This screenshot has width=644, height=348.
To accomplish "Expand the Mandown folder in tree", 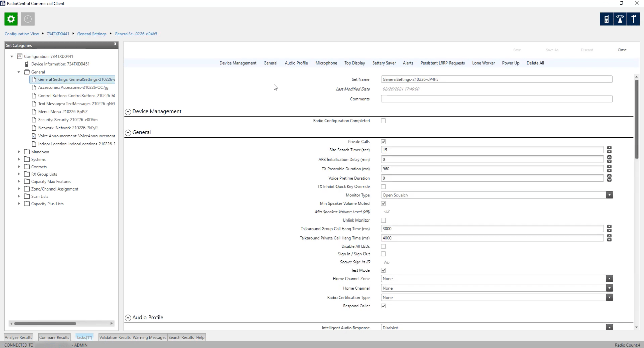I will click(x=19, y=152).
